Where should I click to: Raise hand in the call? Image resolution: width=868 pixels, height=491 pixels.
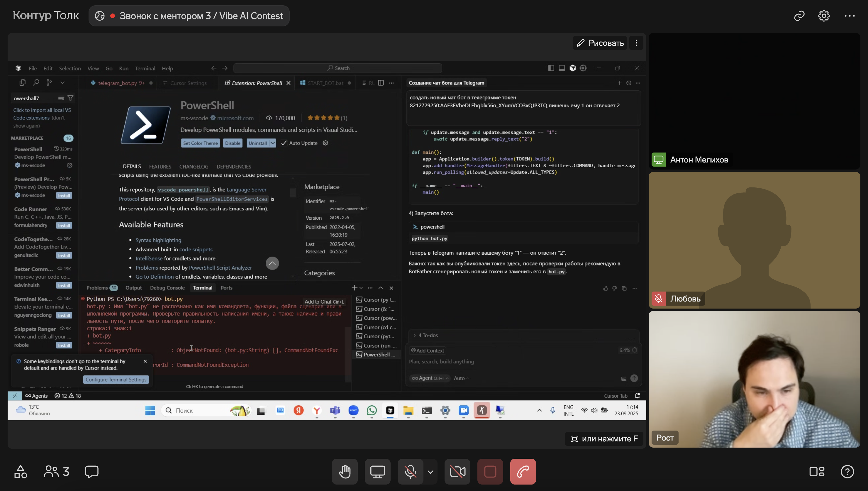click(345, 471)
